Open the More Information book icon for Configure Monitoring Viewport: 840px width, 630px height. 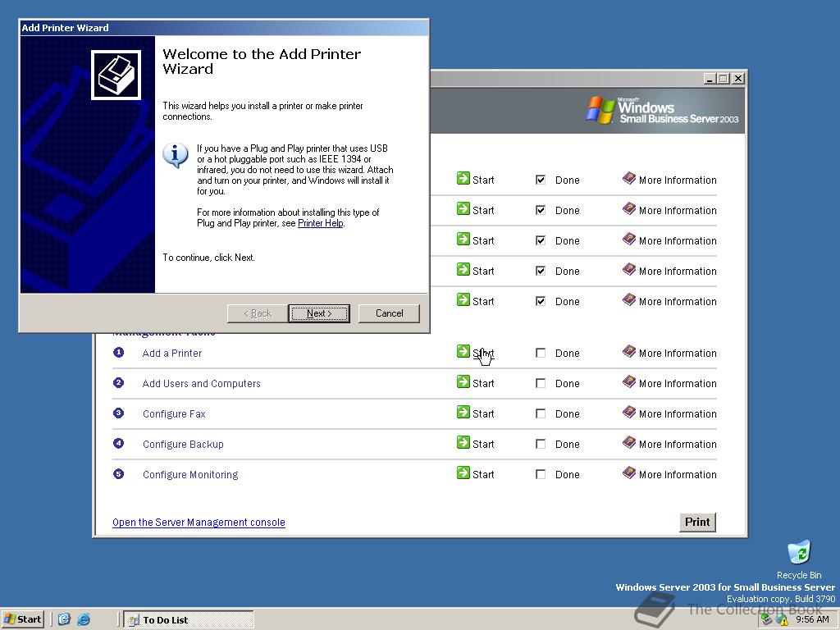[629, 472]
